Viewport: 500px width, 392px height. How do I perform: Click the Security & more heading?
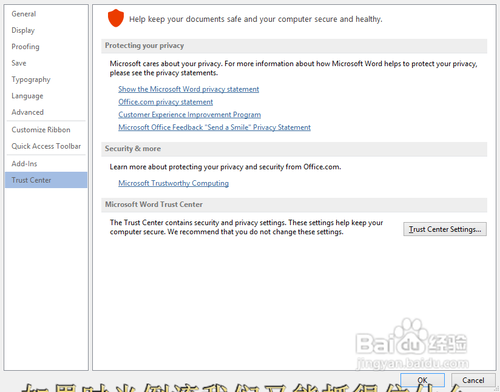pyautogui.click(x=133, y=149)
